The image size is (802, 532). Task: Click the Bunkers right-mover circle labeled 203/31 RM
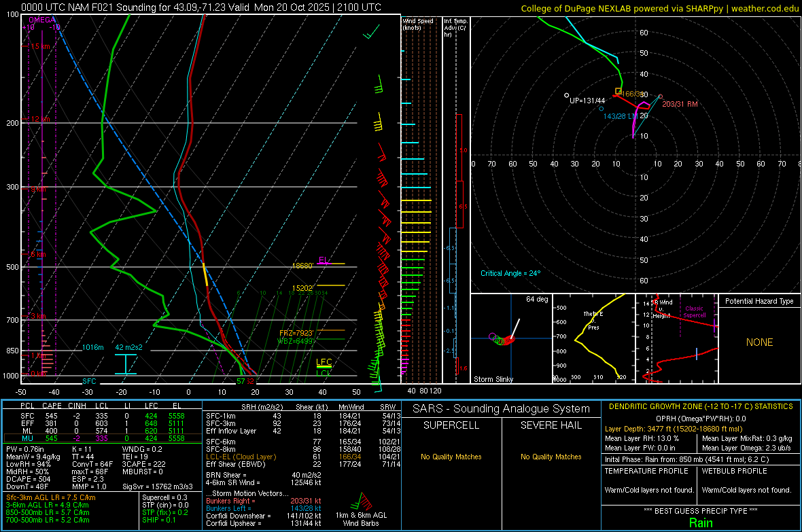[x=661, y=96]
